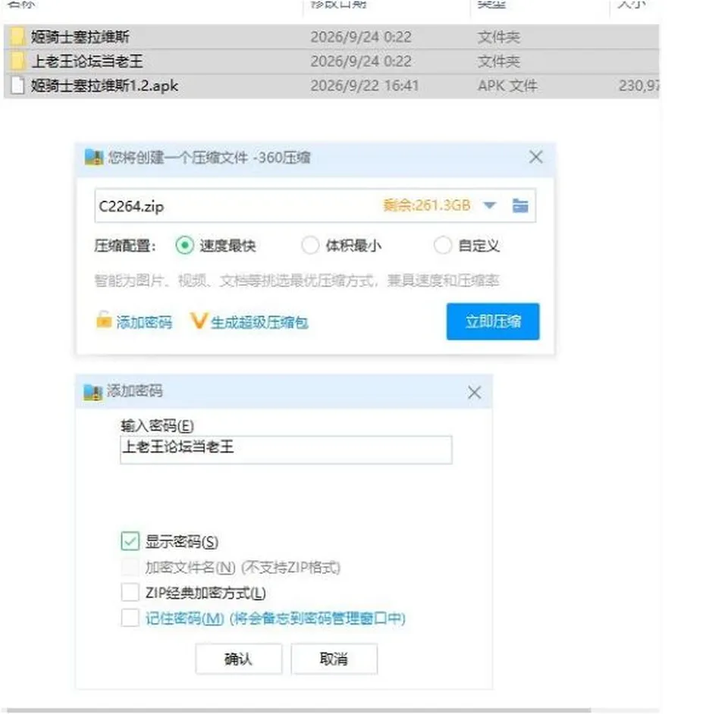Click the 360压缩 logo icon in 添加密码 dialog title
The height and width of the screenshot is (714, 728).
[x=93, y=393]
